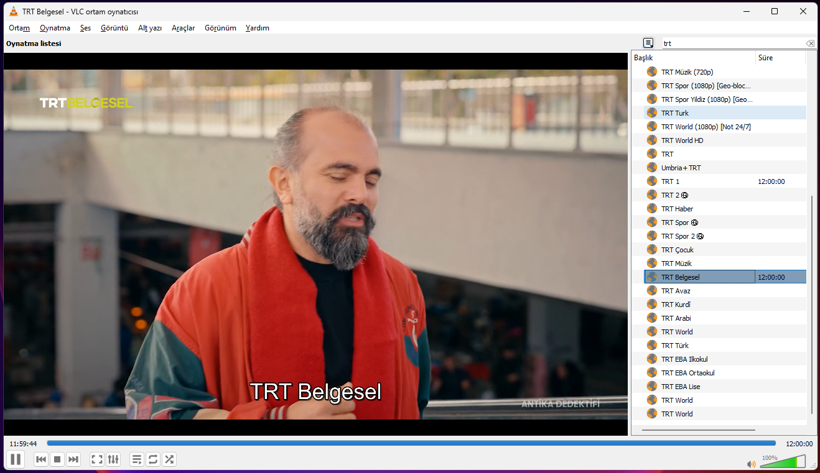
Task: Stop playback with the stop button
Action: click(x=57, y=459)
